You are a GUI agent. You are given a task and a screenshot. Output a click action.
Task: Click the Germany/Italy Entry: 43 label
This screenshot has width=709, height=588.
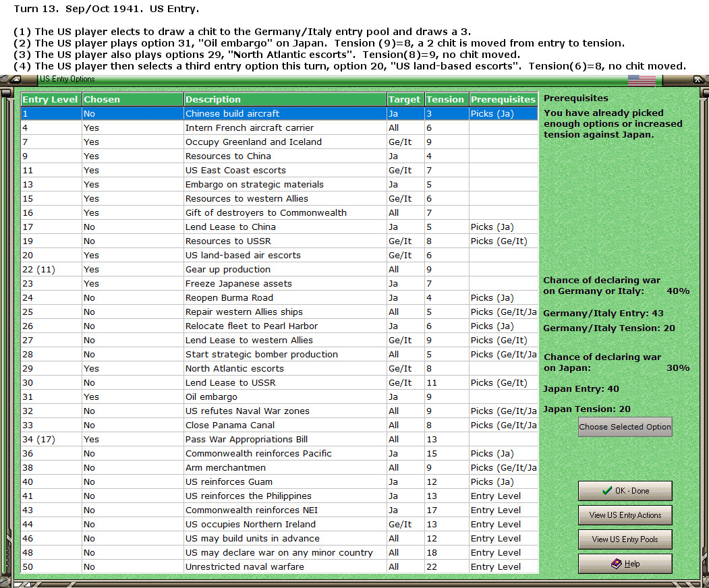(603, 313)
